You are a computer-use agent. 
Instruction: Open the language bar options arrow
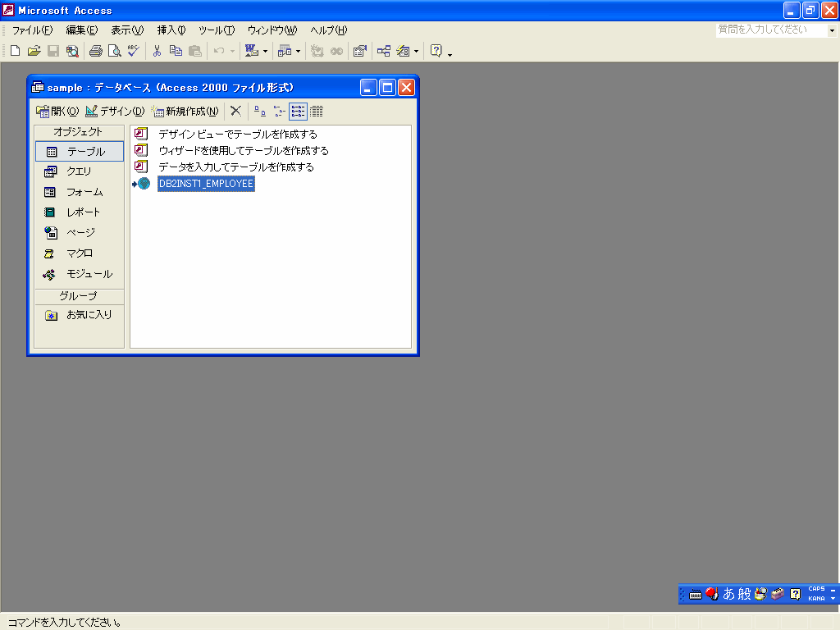pyautogui.click(x=833, y=598)
